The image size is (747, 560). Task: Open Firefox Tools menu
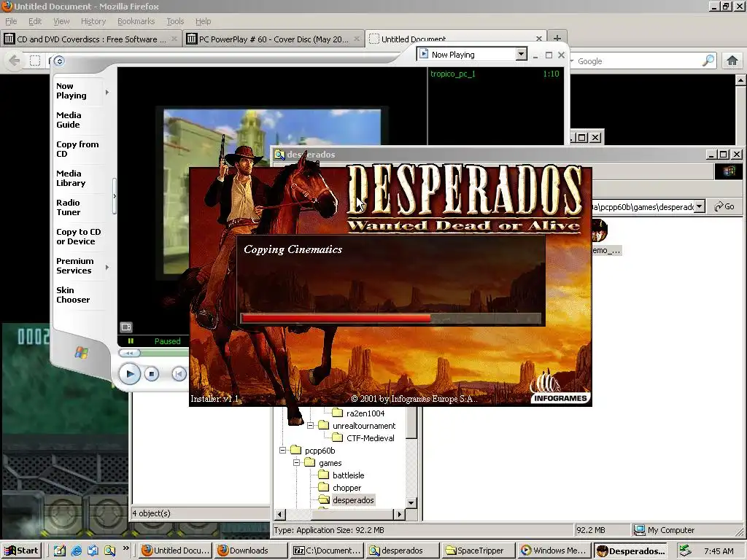[x=175, y=21]
